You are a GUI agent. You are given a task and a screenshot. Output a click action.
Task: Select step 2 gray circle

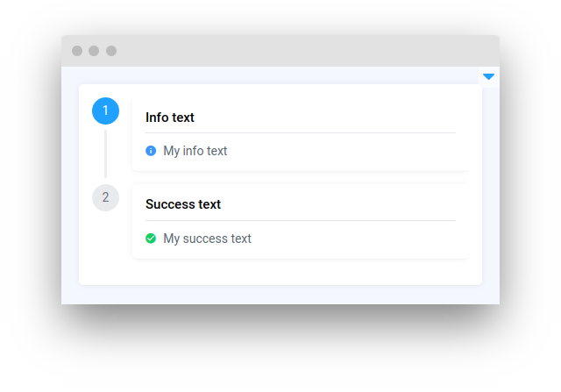[x=105, y=197]
